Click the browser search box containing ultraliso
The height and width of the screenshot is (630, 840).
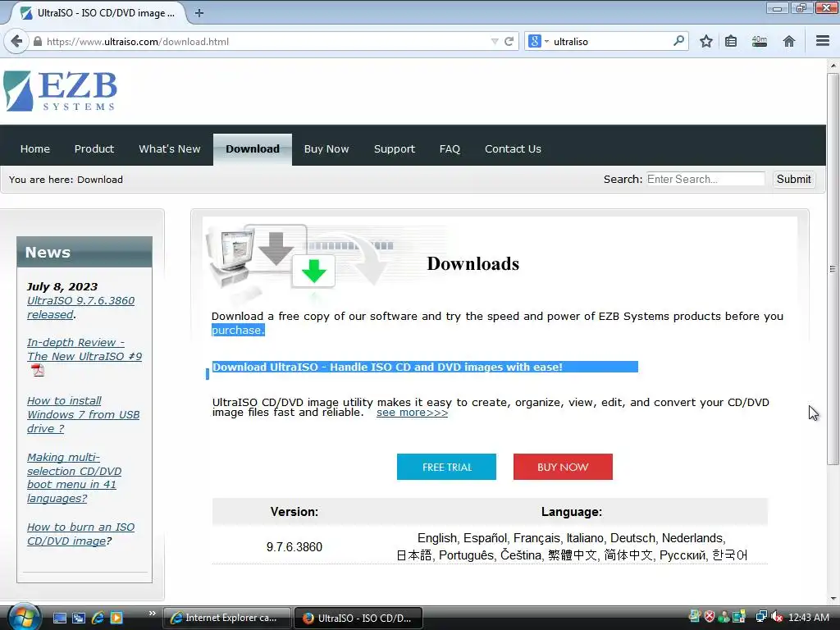click(610, 41)
